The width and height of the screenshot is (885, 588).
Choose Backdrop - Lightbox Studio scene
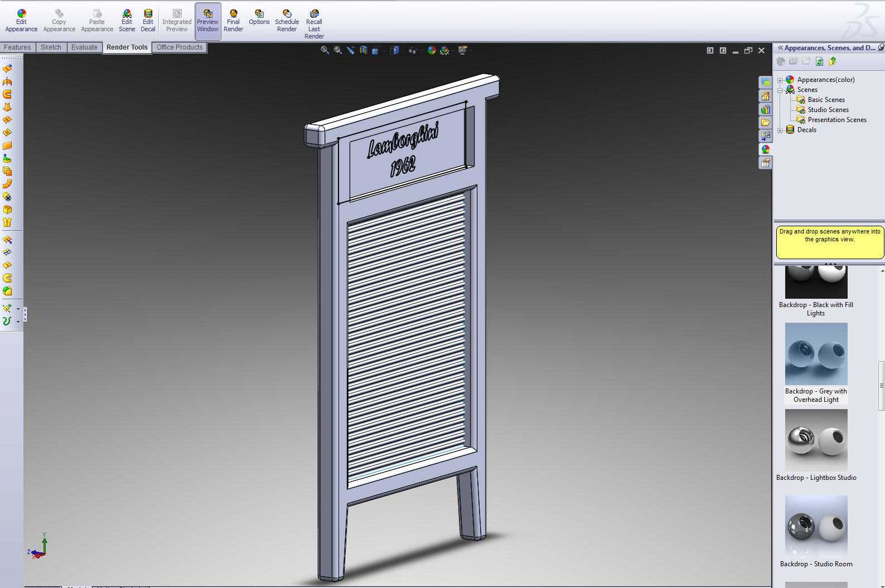816,445
